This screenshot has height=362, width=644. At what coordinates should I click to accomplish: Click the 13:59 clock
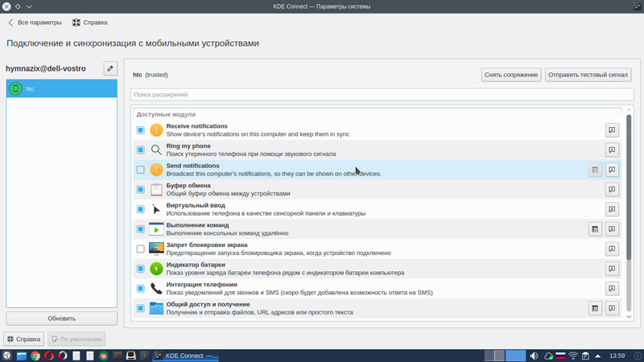click(617, 356)
